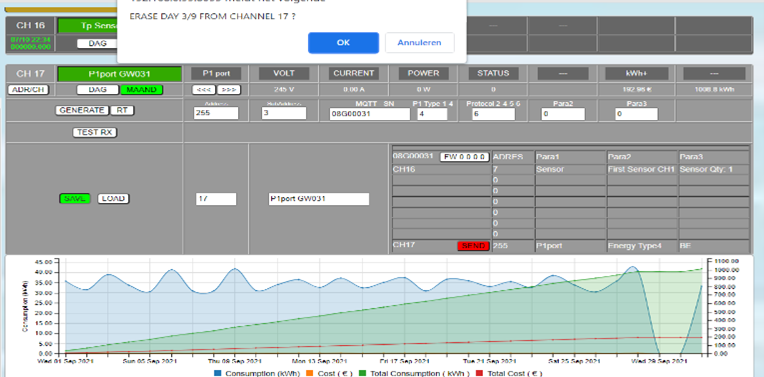
Task: Save channel settings with SAVE
Action: pos(75,199)
